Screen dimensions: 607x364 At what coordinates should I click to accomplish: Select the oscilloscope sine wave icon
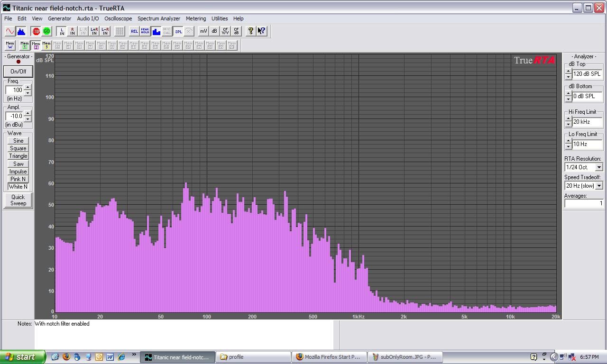[9, 31]
